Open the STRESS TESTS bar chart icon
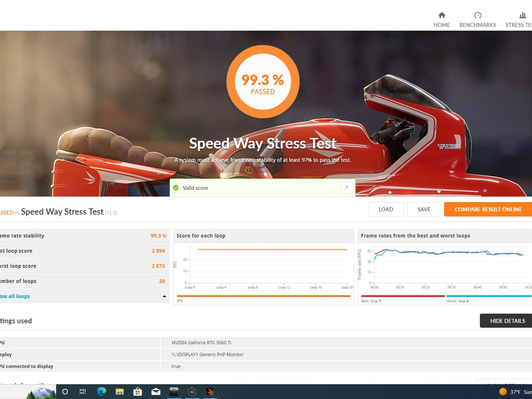 coord(523,15)
